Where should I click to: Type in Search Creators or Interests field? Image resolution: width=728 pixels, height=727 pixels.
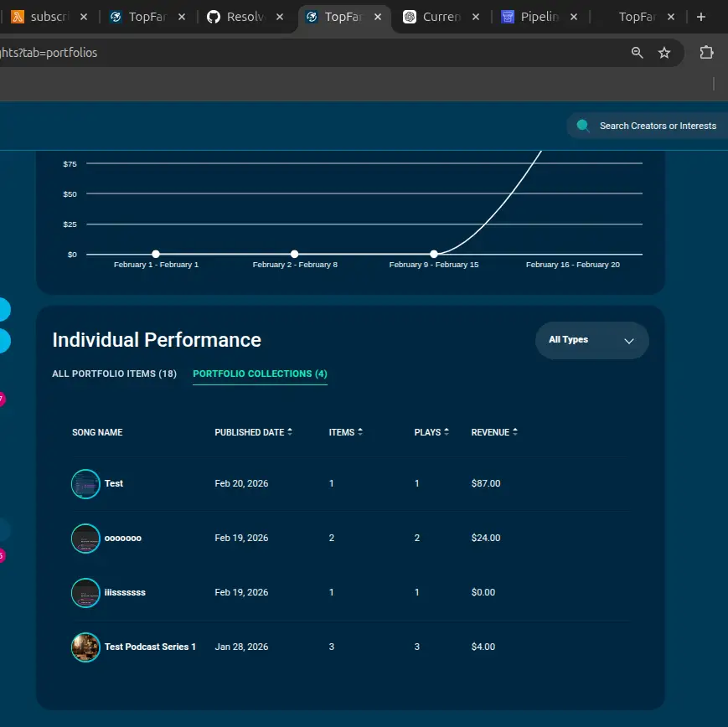click(658, 126)
